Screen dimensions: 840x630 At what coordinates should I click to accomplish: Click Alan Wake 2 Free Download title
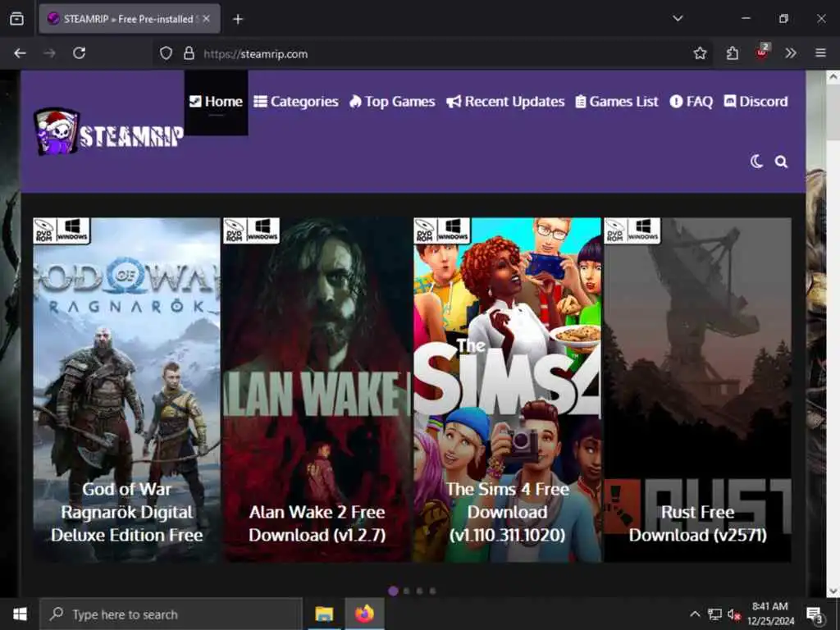(x=317, y=523)
